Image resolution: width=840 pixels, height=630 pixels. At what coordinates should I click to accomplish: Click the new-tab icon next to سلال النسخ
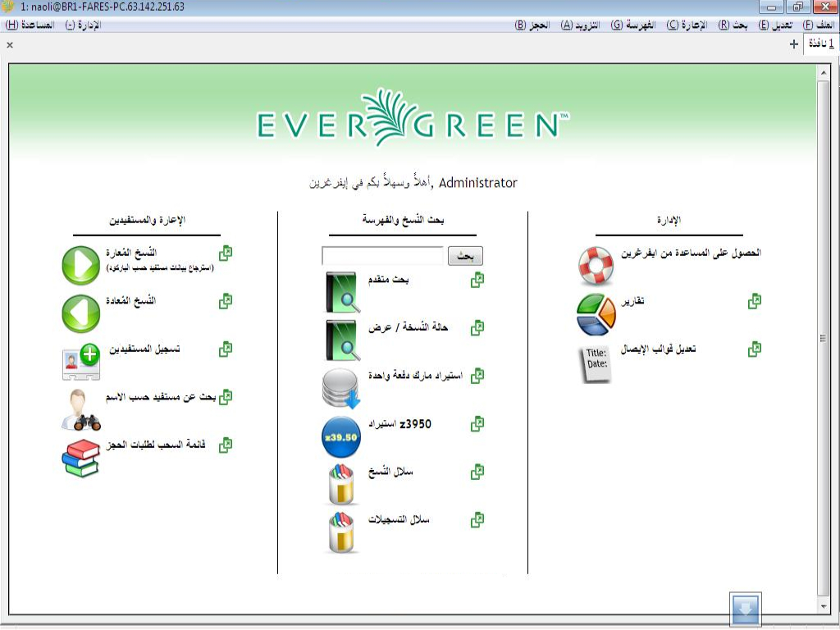[477, 472]
